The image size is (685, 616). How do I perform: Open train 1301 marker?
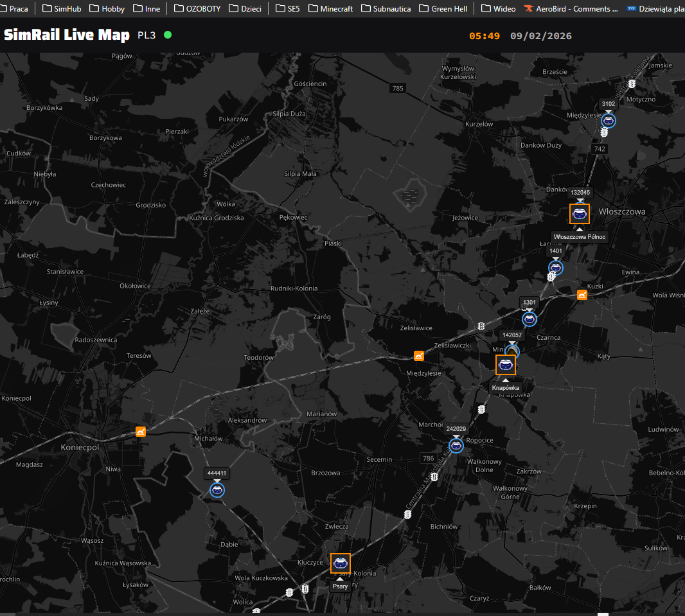(529, 319)
